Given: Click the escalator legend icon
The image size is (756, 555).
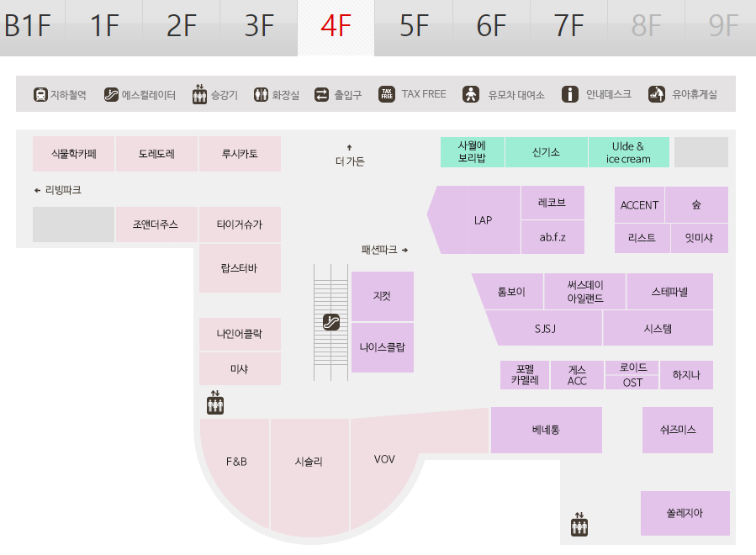Looking at the screenshot, I should (x=111, y=94).
